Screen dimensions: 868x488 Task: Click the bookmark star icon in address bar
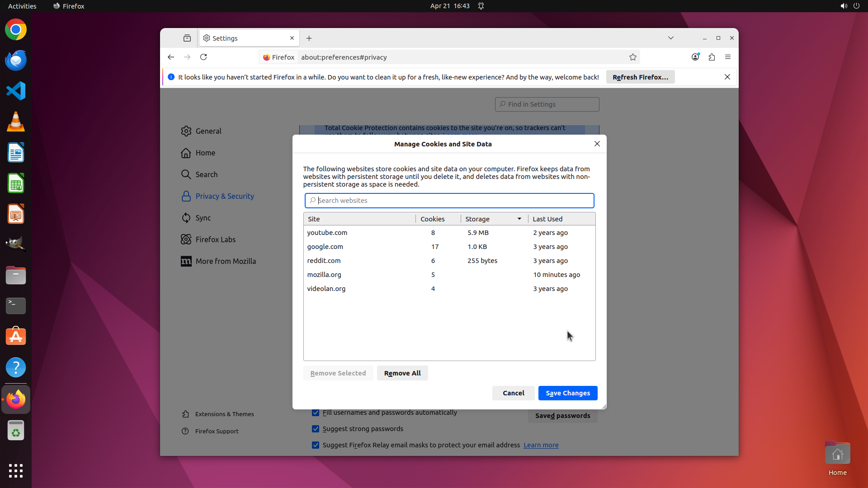click(632, 57)
